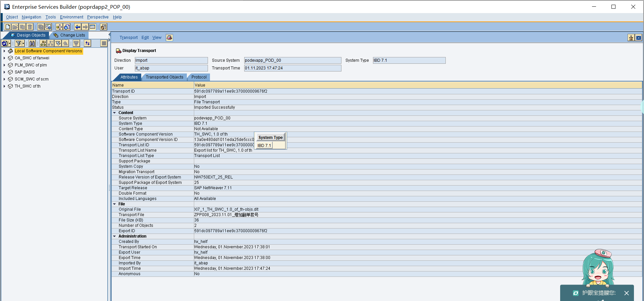Click the User field showing it_abap
This screenshot has width=644, height=301.
click(171, 68)
